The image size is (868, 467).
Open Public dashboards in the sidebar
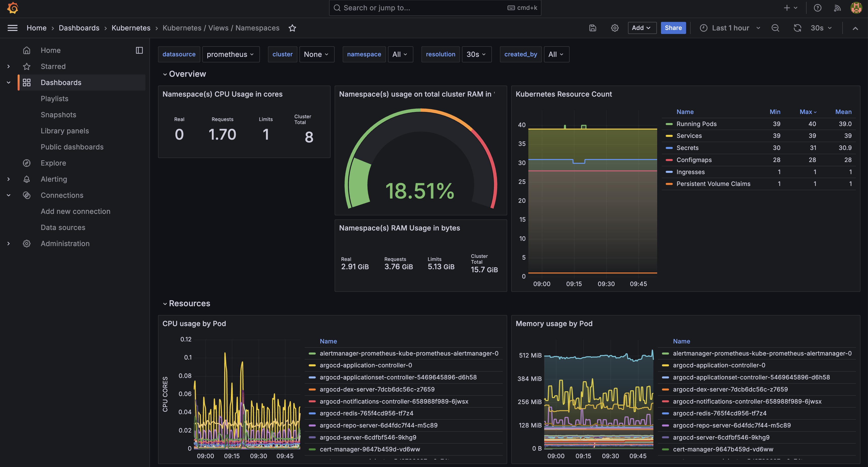(x=72, y=147)
